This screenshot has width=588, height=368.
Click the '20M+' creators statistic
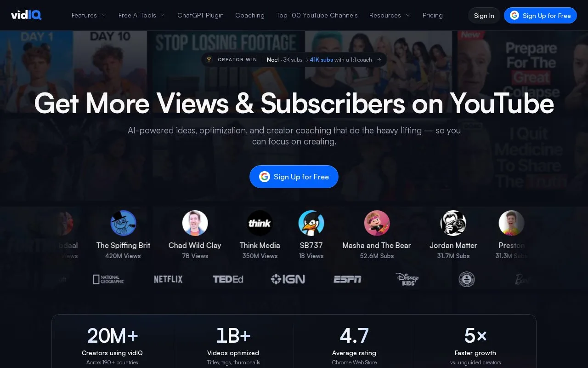tap(113, 336)
